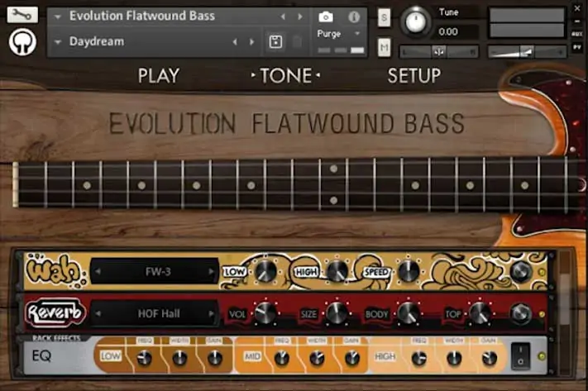Expand the Daydream snapshot dropdown

58,41
